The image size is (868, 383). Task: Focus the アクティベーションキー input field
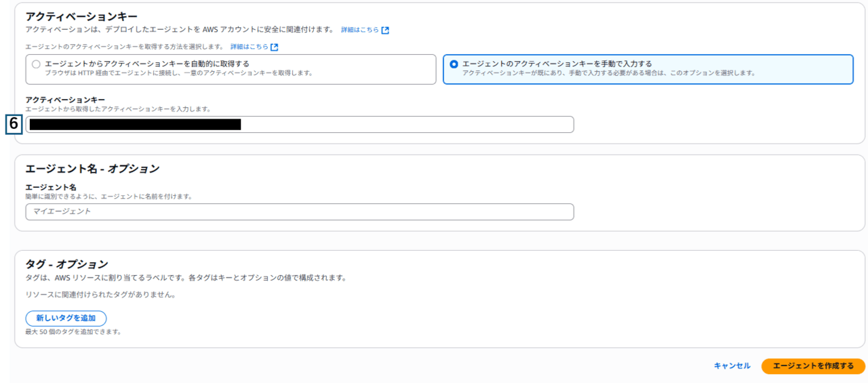pos(407,125)
